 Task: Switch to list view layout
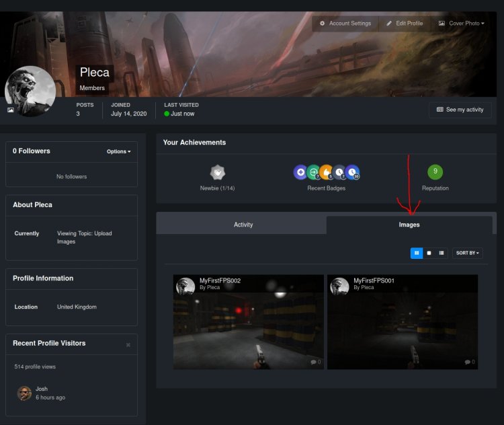[x=441, y=253]
